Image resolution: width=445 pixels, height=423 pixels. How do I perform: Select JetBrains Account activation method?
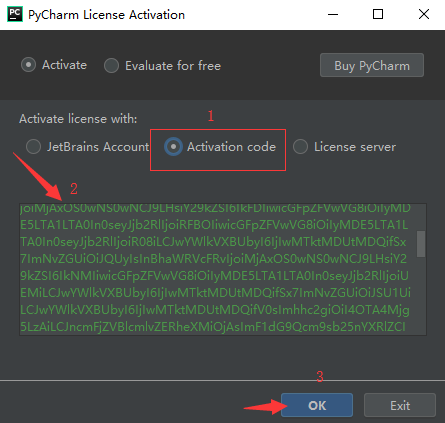(x=33, y=147)
